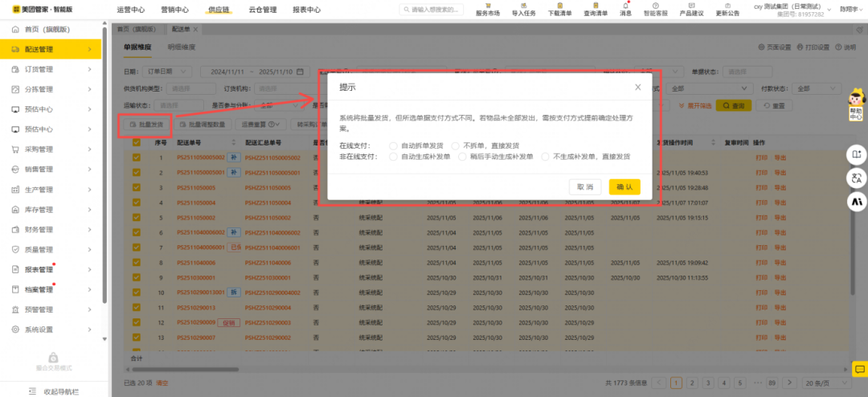Click the 消息 notification bell
The image size is (868, 397).
(625, 6)
